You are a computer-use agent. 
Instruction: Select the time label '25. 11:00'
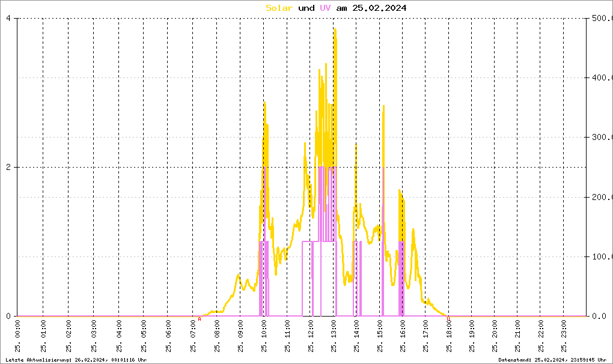click(287, 336)
